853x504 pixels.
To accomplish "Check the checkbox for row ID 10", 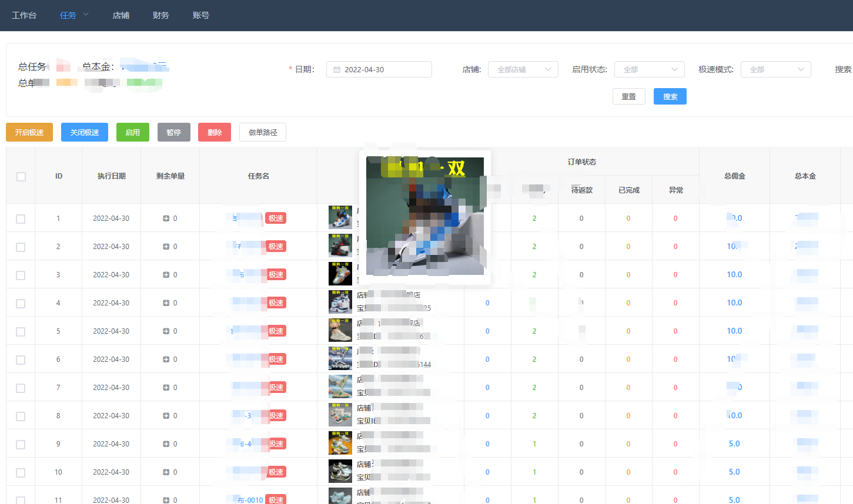I will point(21,472).
